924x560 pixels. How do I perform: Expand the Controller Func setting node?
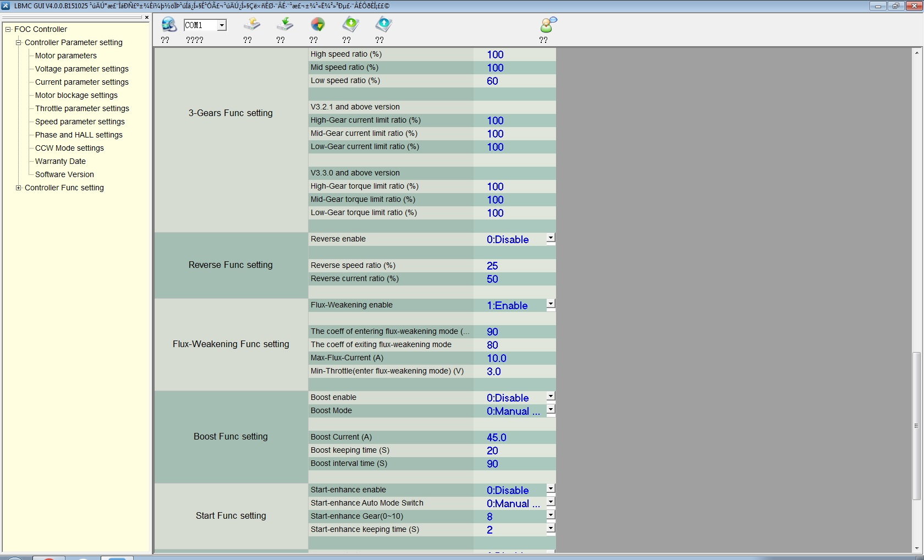tap(19, 188)
